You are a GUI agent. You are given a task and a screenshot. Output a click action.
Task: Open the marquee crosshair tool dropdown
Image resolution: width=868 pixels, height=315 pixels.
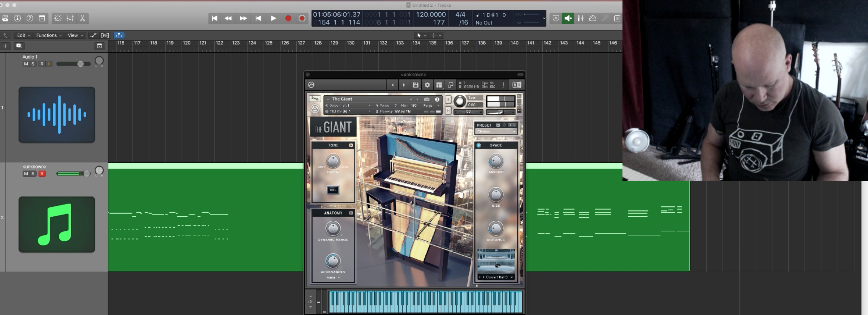click(436, 35)
